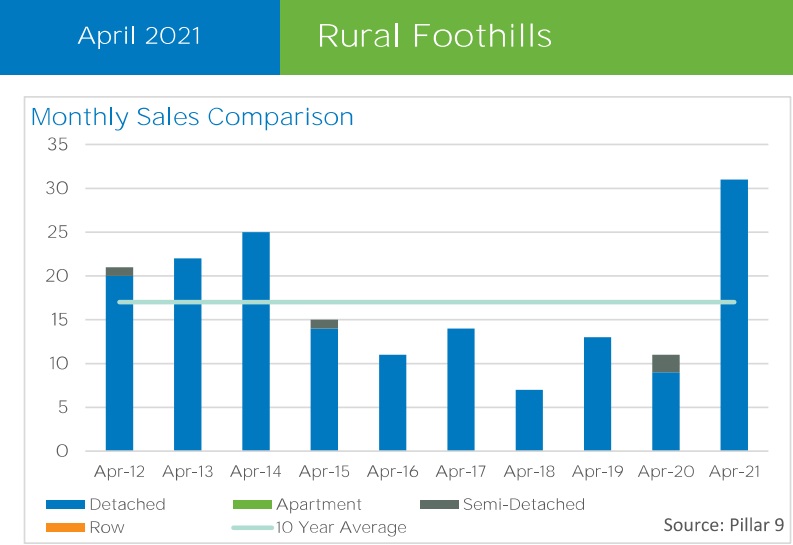This screenshot has height=545, width=793.
Task: Select the April 2021 header tab
Action: point(139,37)
